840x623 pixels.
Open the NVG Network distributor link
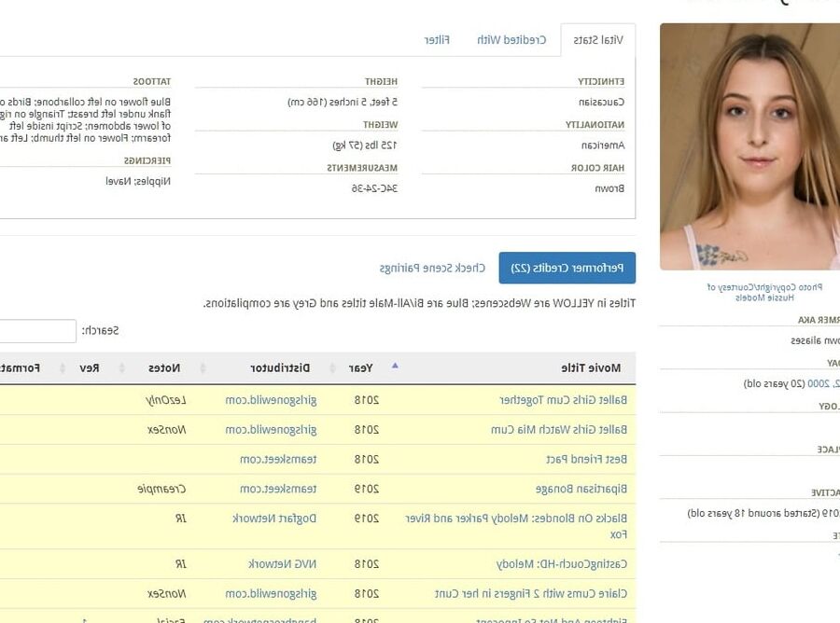point(282,564)
